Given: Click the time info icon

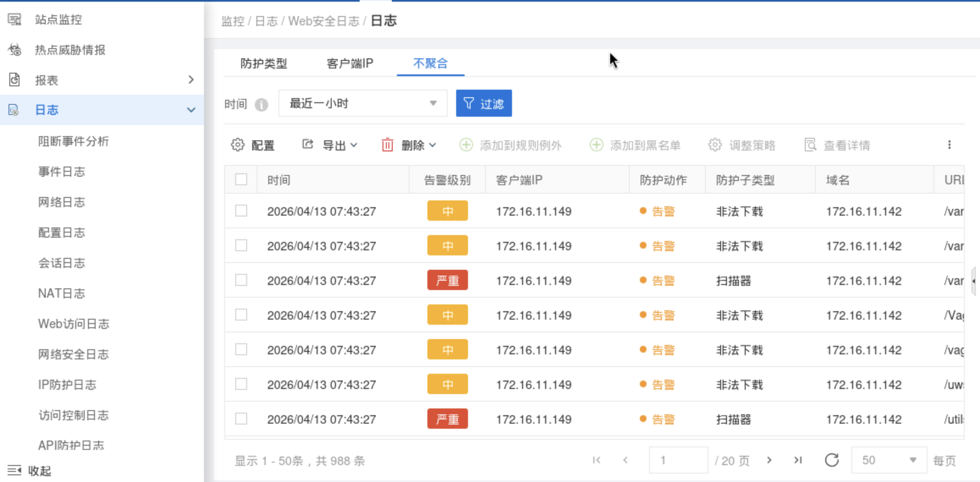Looking at the screenshot, I should click(x=262, y=104).
